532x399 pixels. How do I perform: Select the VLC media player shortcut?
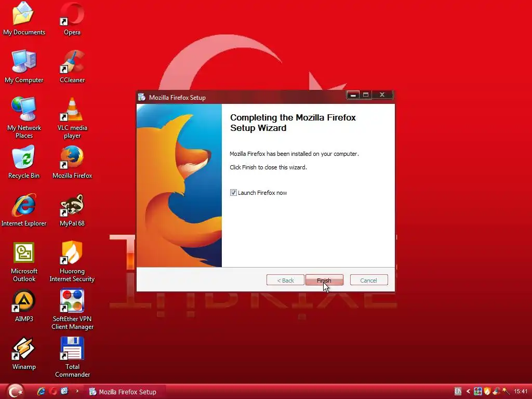point(72,117)
